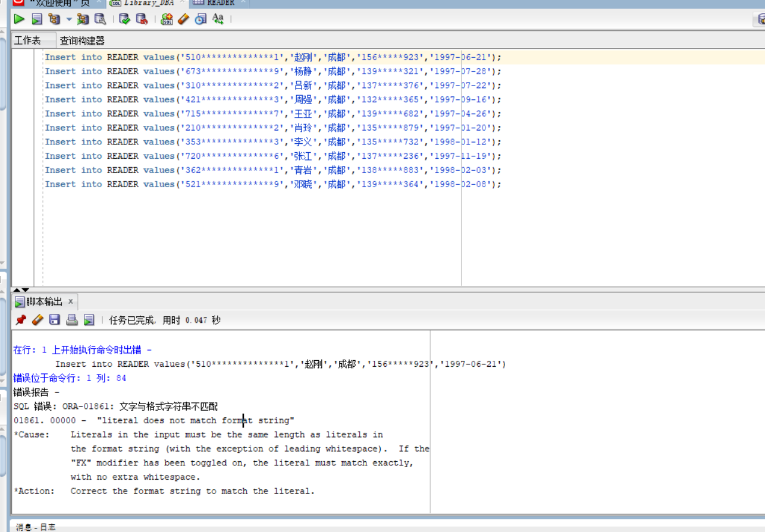
Task: Click the Insert statement line for 杨静
Action: coord(273,71)
